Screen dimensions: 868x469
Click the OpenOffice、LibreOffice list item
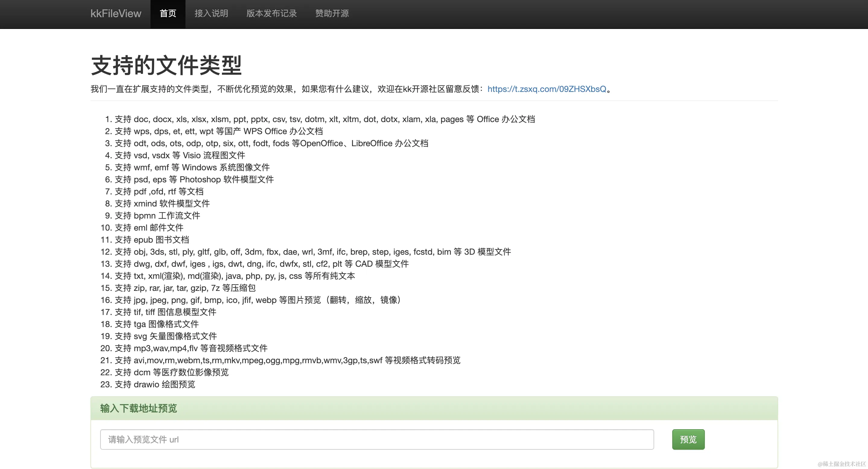pyautogui.click(x=271, y=143)
